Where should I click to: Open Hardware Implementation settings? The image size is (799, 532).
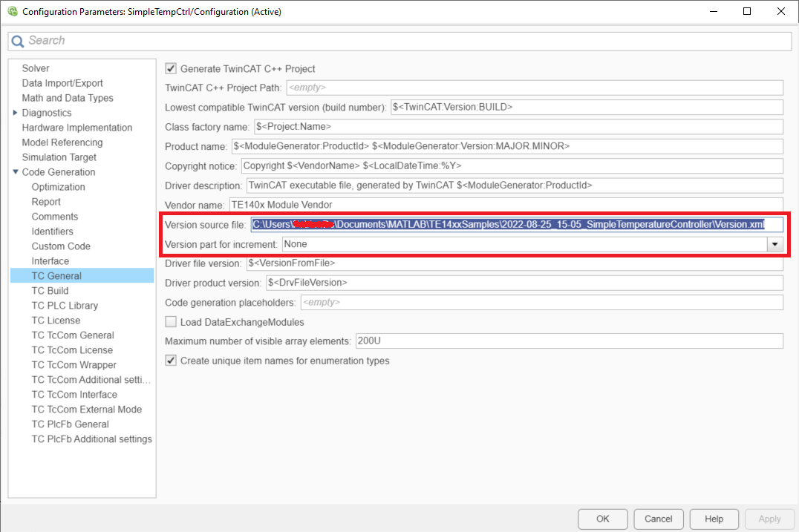pyautogui.click(x=77, y=128)
